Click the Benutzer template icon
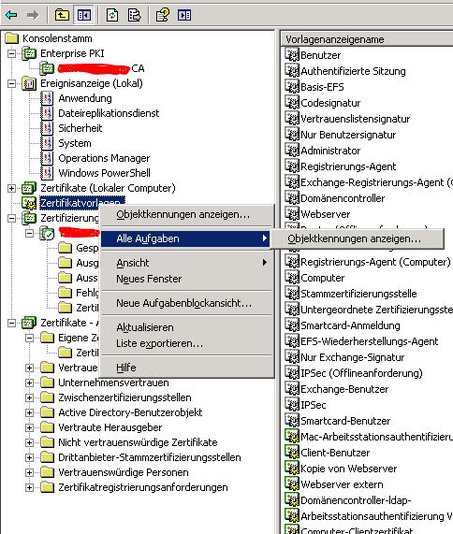 pyautogui.click(x=292, y=54)
